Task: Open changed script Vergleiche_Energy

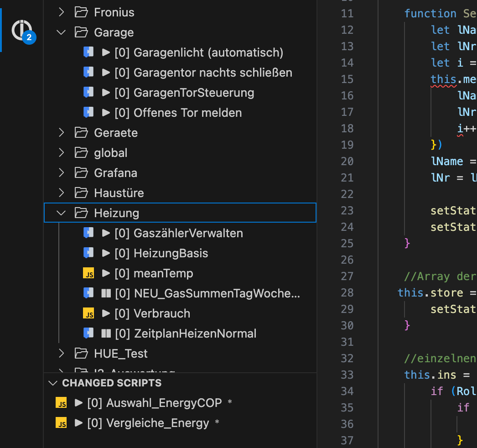Action: click(x=157, y=423)
